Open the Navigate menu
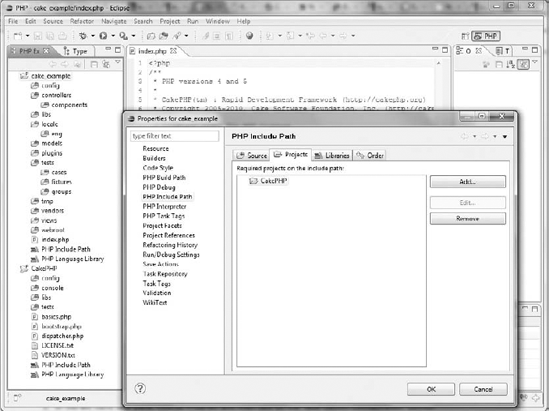 pos(114,21)
